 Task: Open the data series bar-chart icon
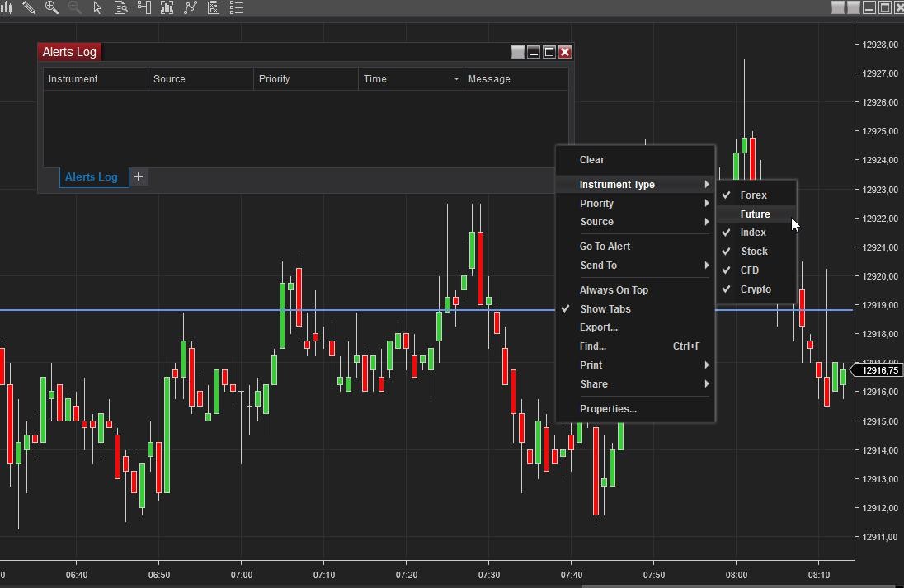click(x=167, y=7)
